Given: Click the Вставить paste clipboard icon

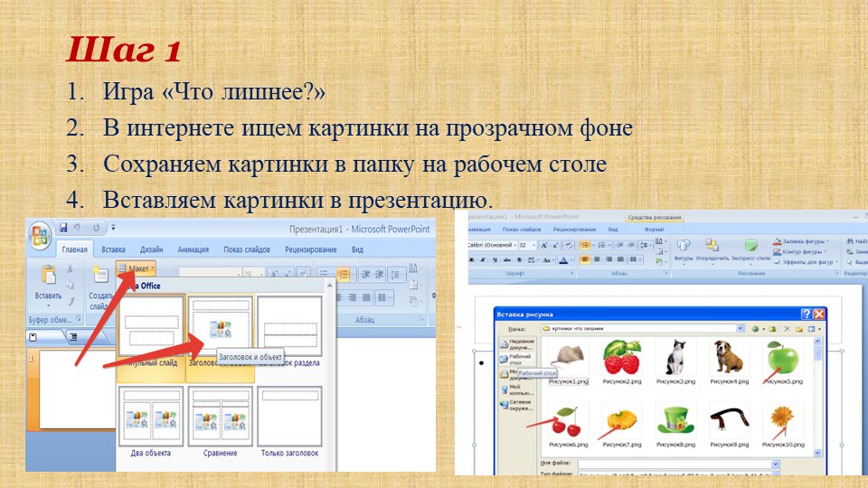Looking at the screenshot, I should (48, 276).
